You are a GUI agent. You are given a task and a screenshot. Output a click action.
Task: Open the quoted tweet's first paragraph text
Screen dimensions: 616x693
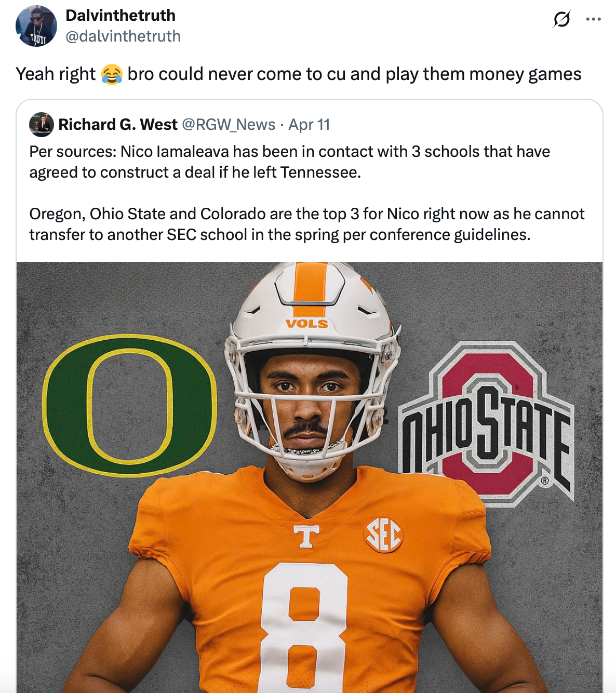[289, 162]
